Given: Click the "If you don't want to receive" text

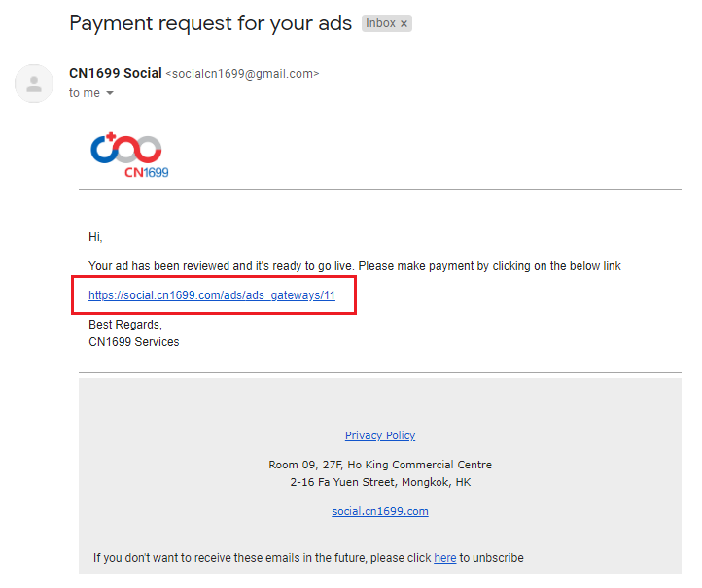Looking at the screenshot, I should [x=263, y=558].
